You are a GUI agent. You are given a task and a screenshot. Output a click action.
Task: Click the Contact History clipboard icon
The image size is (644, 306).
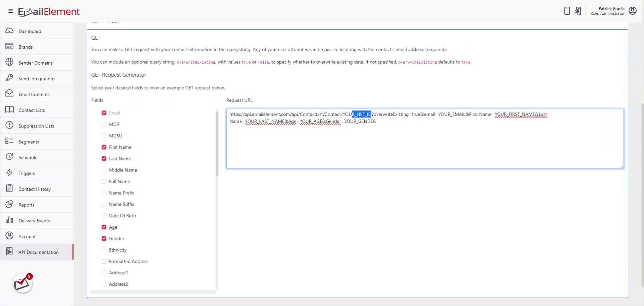(9, 189)
